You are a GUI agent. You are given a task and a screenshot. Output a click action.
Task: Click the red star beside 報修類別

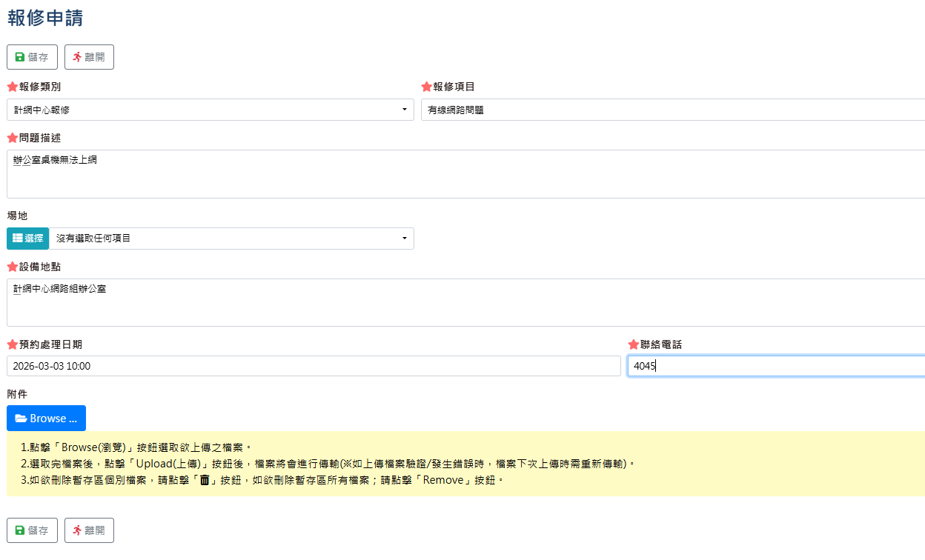tap(10, 86)
